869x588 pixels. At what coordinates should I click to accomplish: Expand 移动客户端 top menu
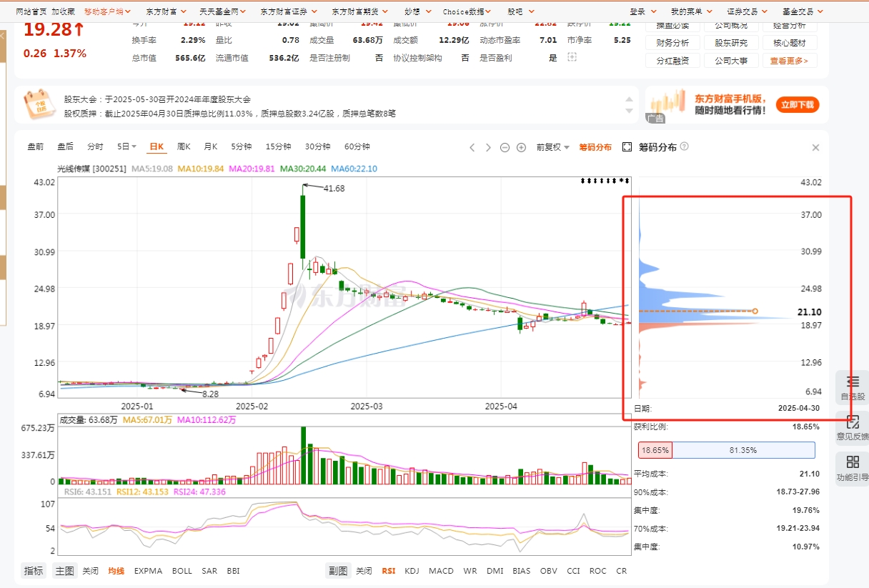tap(108, 11)
